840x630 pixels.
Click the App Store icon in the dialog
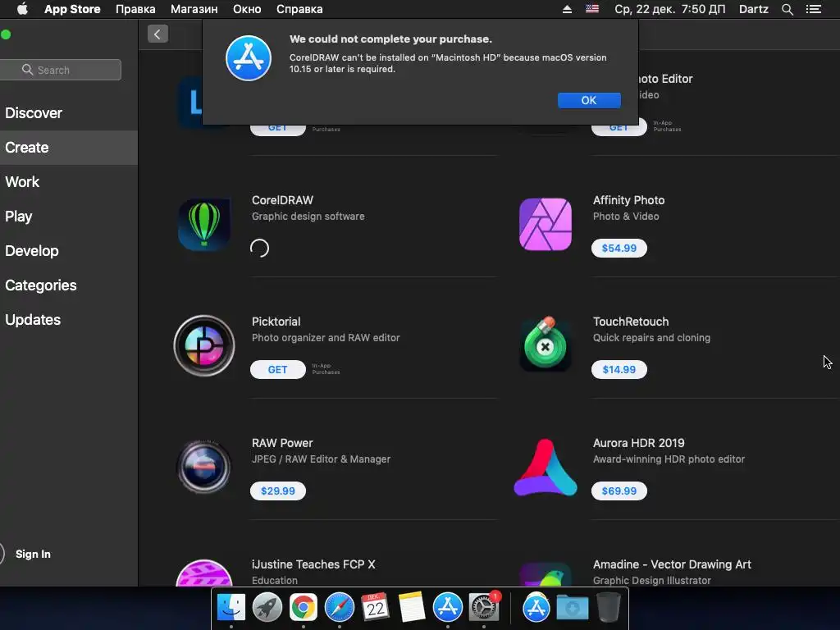tap(248, 58)
